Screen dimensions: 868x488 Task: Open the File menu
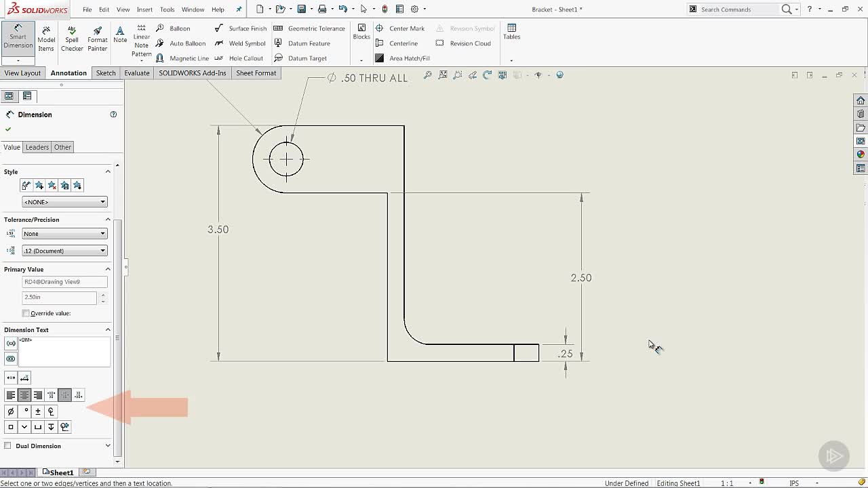(x=87, y=9)
